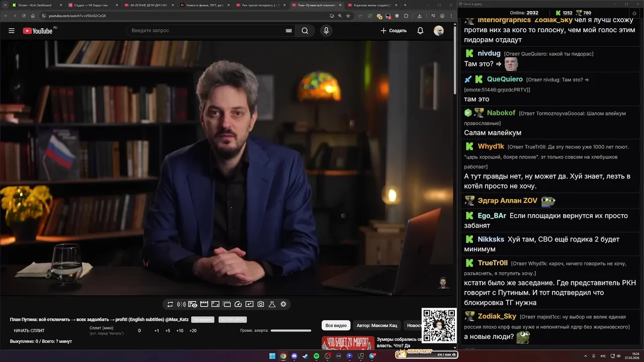This screenshot has height=362, width=644.
Task: Toggle the loop icon in player toolbar
Action: coord(170,304)
